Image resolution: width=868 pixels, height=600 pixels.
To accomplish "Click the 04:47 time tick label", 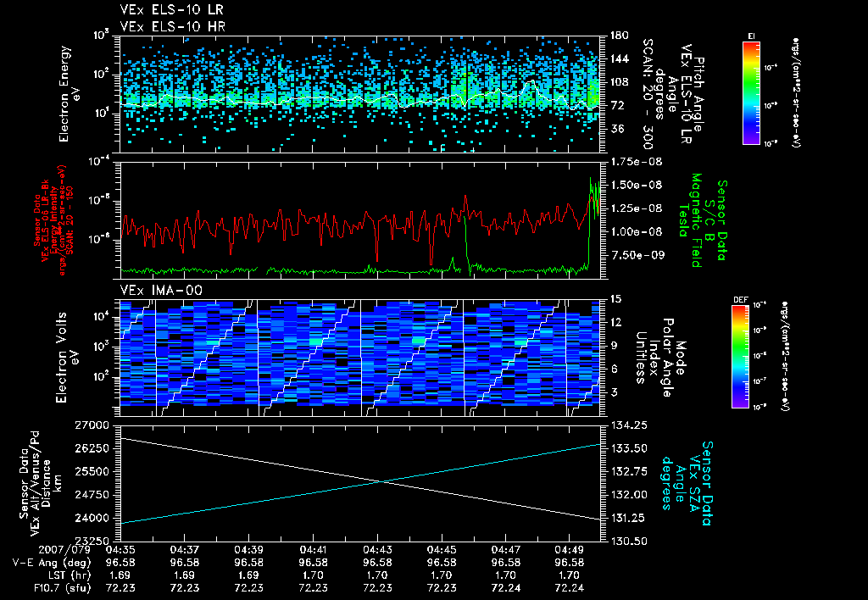I will [506, 550].
